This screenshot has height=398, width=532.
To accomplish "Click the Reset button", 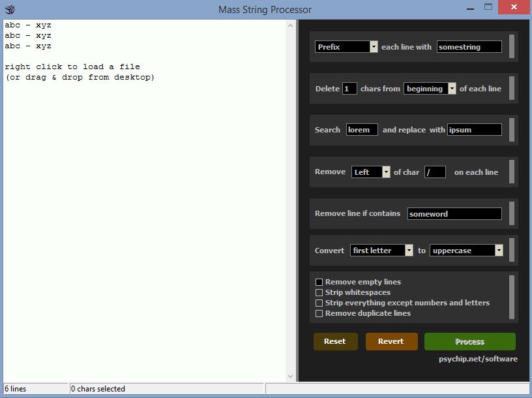I will coord(335,341).
